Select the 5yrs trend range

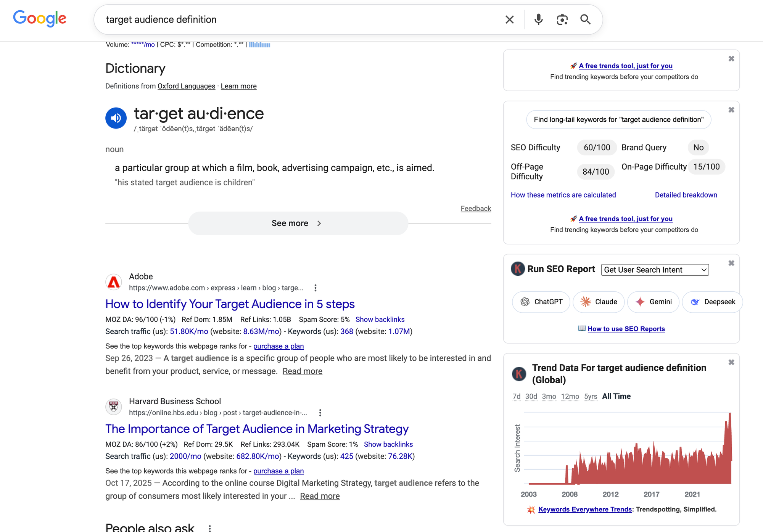[591, 396]
